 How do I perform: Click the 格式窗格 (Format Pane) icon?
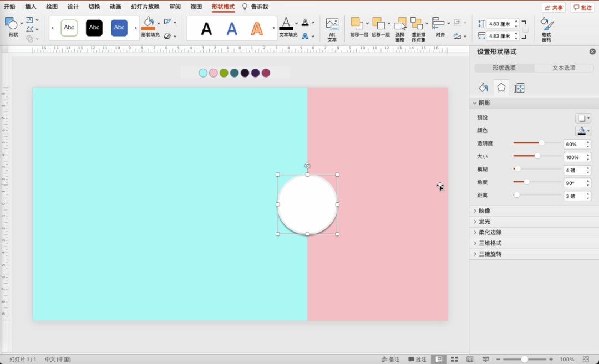pyautogui.click(x=546, y=29)
